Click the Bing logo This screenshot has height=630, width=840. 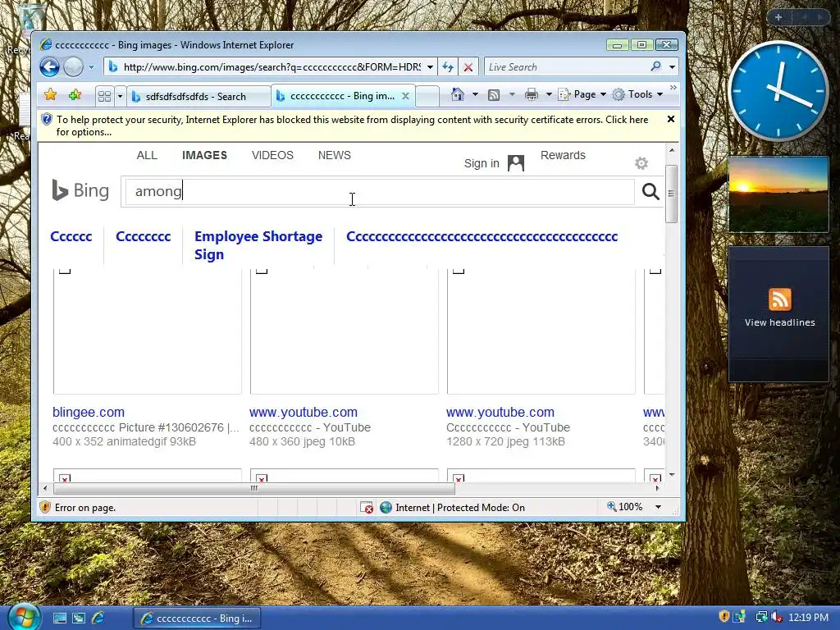[80, 190]
